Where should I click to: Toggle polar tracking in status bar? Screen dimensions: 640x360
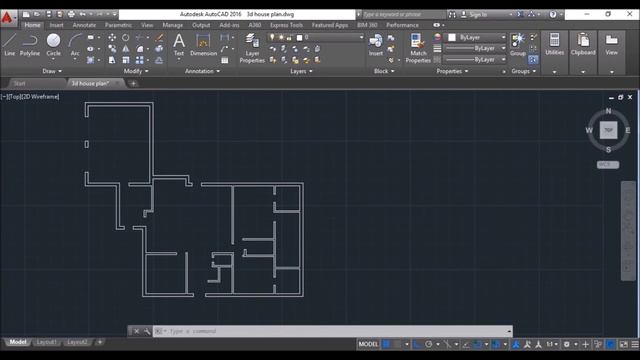click(429, 344)
